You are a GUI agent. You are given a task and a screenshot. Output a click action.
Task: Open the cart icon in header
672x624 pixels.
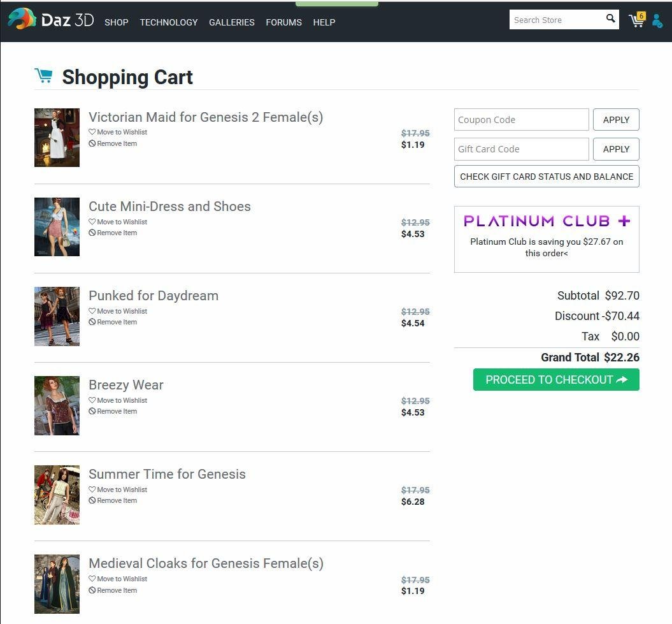pos(636,20)
